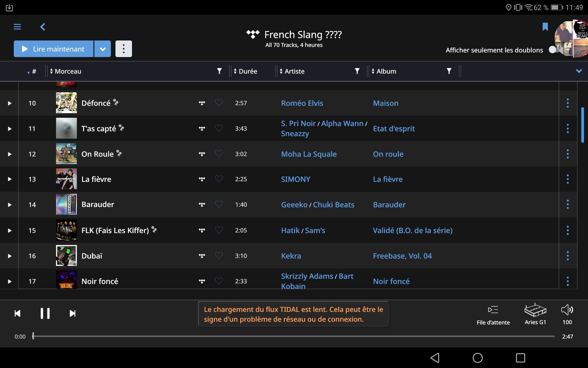Favorite Défoncé with heart icon
Viewport: 588px width, 368px height.
(x=219, y=103)
